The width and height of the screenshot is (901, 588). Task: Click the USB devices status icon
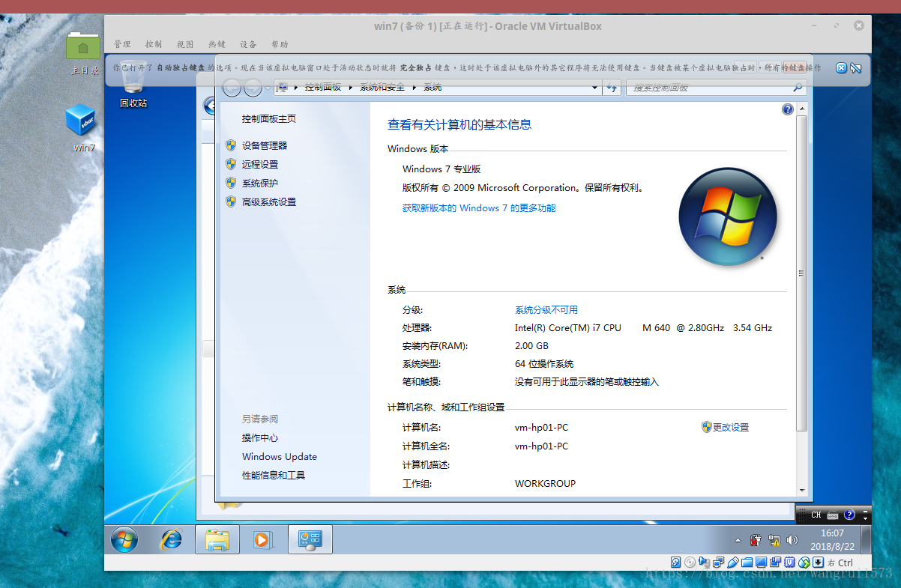[x=733, y=563]
